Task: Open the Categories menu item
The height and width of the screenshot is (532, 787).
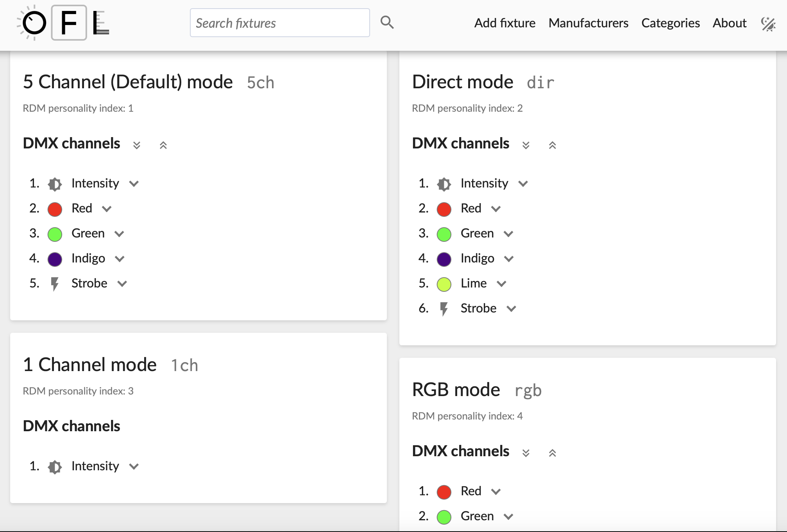Action: pos(670,23)
